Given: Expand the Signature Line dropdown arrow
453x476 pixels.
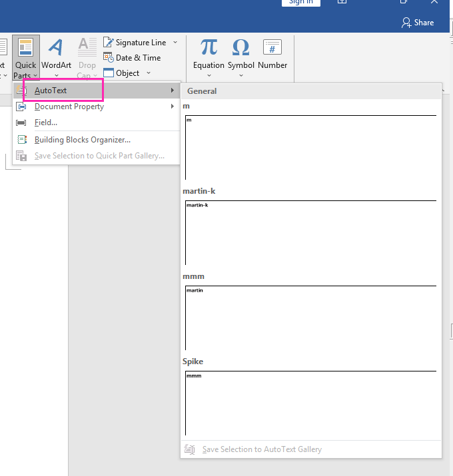Looking at the screenshot, I should coord(175,42).
